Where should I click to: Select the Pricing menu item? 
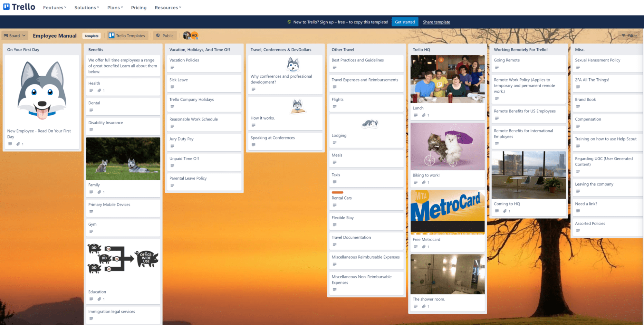click(139, 7)
